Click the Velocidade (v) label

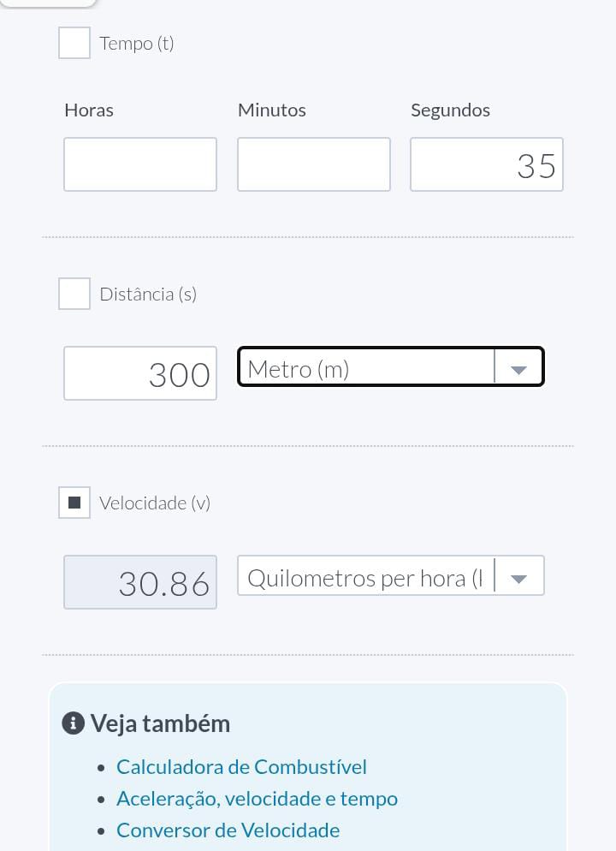(x=155, y=503)
